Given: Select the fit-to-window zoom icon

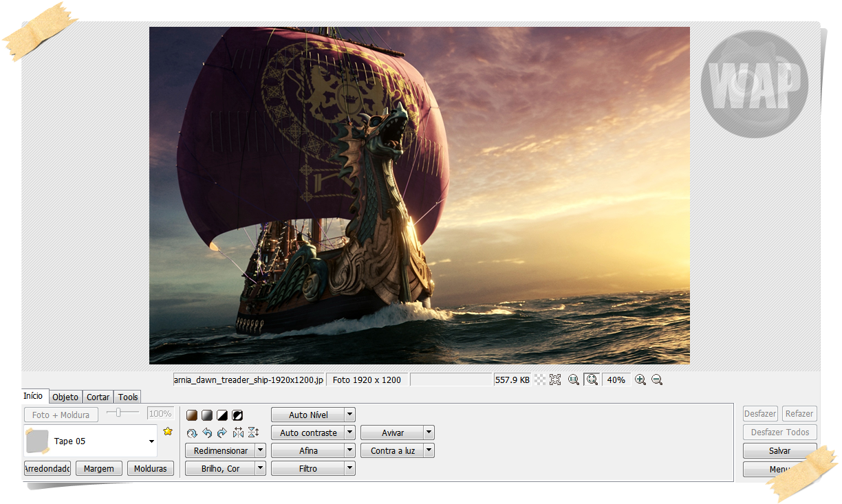Looking at the screenshot, I should click(592, 380).
